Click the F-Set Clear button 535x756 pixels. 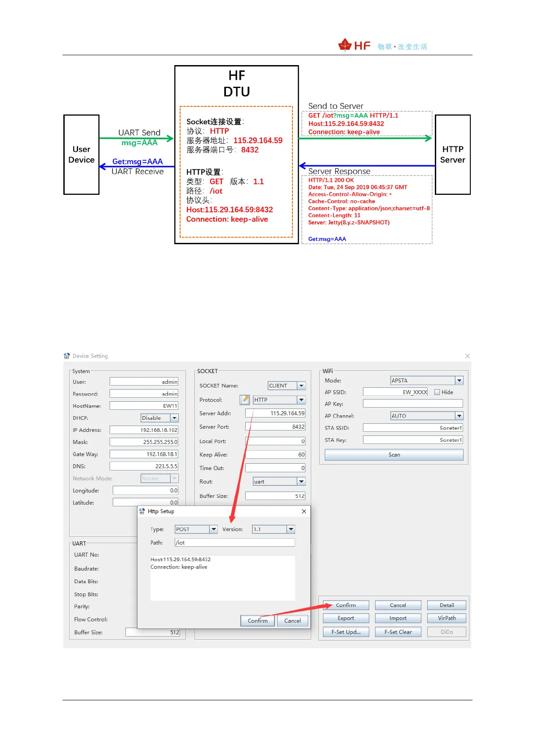click(x=398, y=632)
